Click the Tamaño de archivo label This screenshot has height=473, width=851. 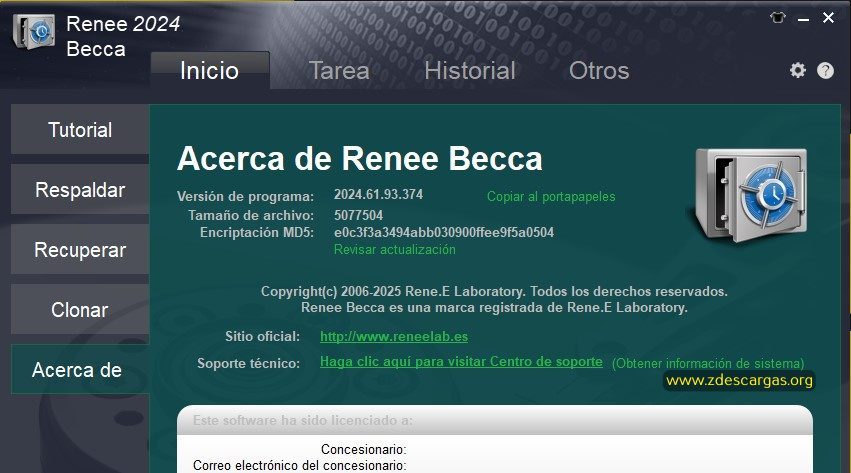pyautogui.click(x=251, y=215)
